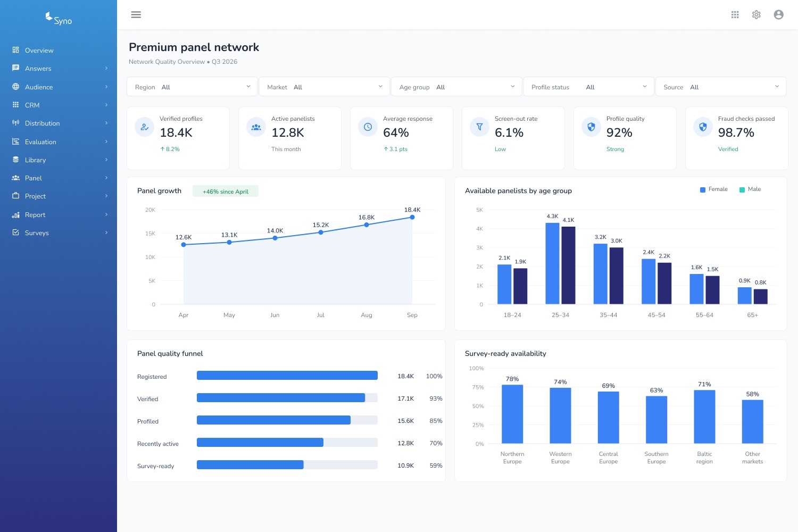Click the hamburger menu icon
The height and width of the screenshot is (532, 798).
tap(136, 15)
